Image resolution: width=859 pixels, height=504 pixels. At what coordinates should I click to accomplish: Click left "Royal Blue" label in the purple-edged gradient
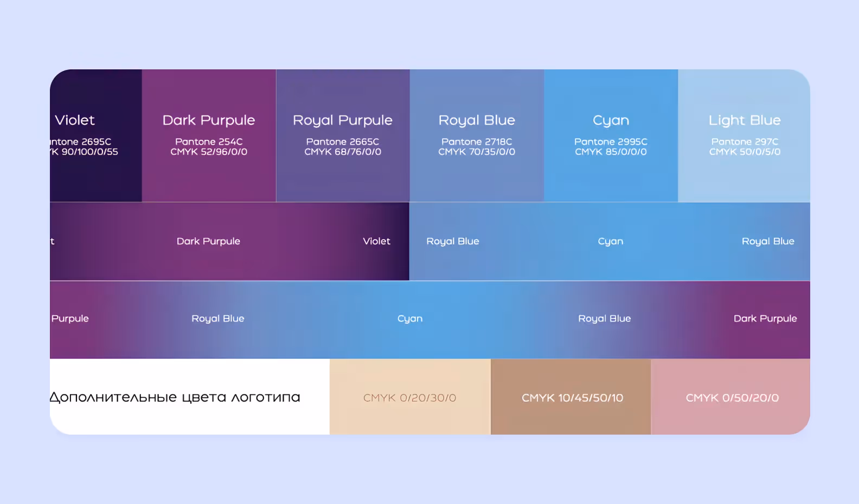pyautogui.click(x=218, y=319)
